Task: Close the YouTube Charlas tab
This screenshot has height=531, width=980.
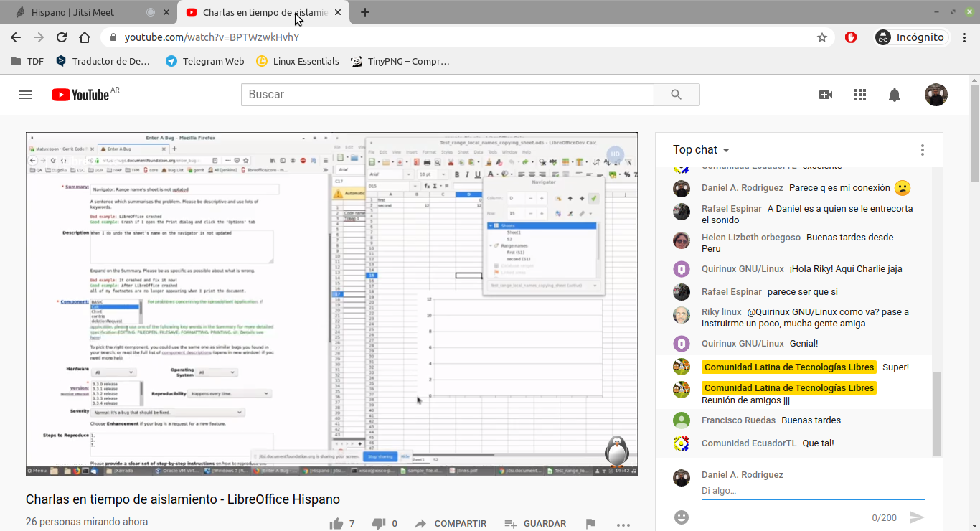Action: click(338, 12)
